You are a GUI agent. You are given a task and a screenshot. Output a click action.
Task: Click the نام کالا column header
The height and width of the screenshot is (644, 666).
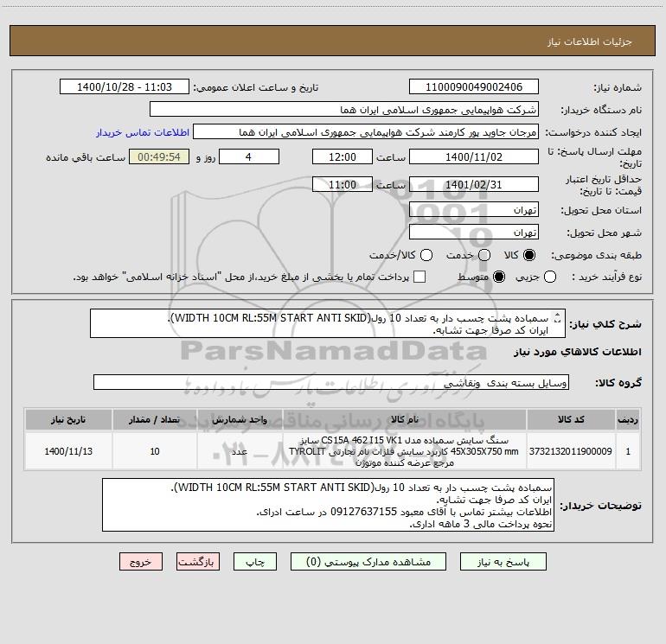[405, 419]
